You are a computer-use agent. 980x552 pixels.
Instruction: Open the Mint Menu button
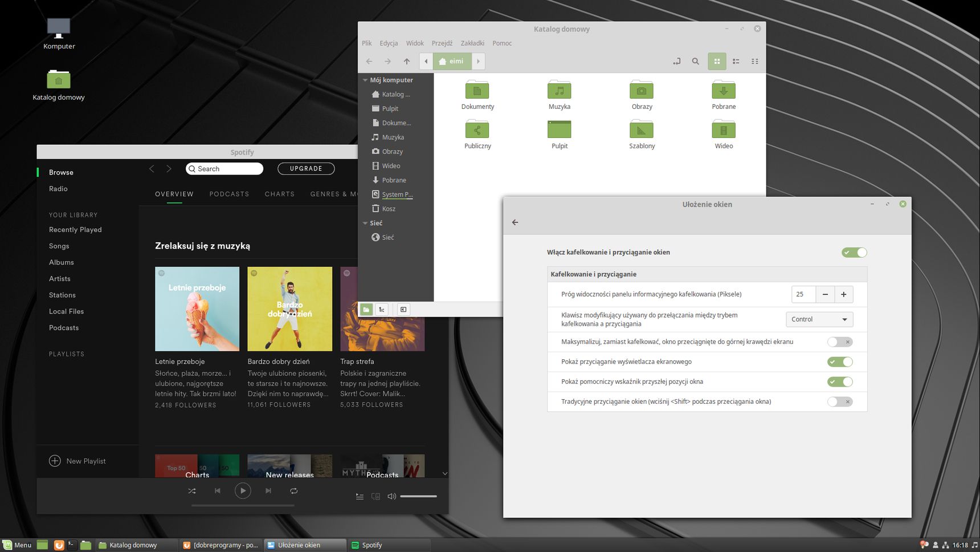pyautogui.click(x=17, y=545)
